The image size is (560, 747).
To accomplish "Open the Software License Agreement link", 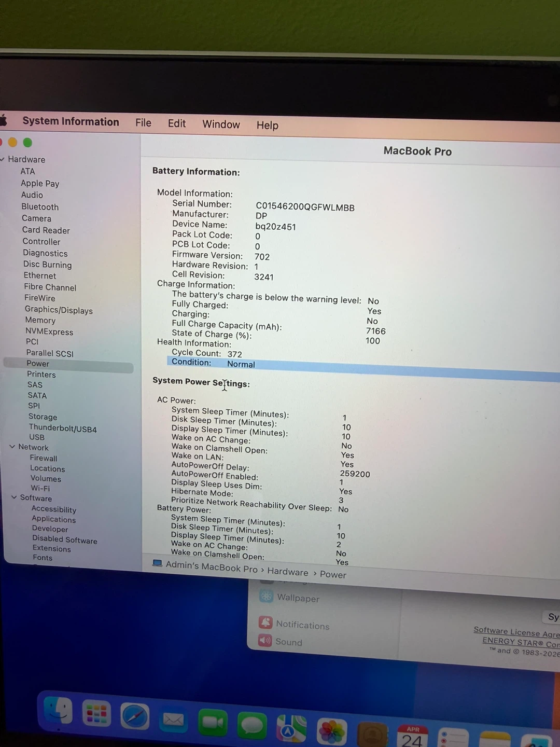I will coord(516,632).
